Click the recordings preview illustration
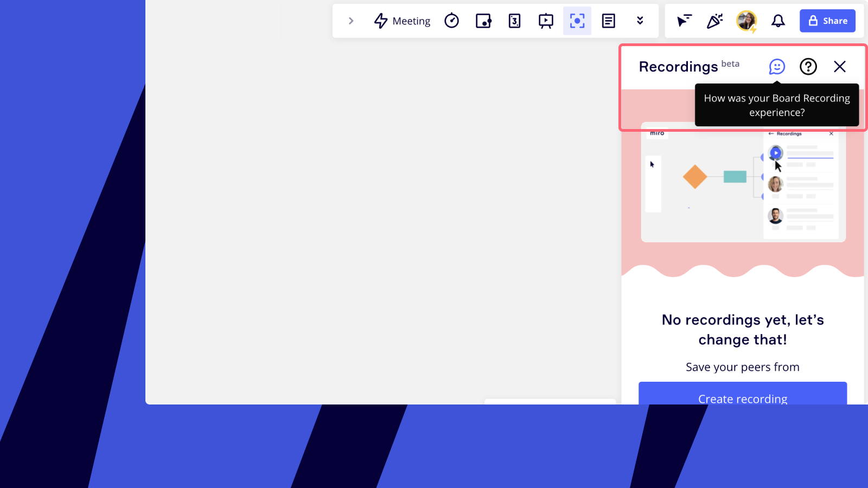Image resolution: width=868 pixels, height=488 pixels. pyautogui.click(x=743, y=184)
